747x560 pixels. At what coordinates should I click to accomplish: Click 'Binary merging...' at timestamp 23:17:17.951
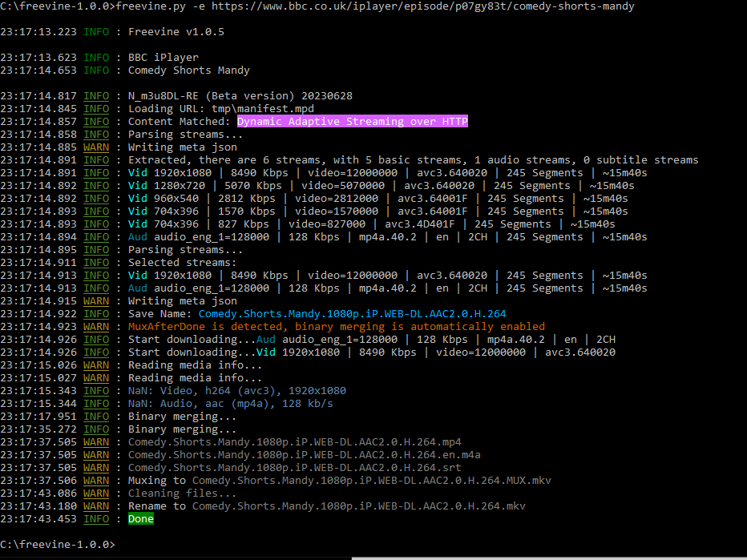point(182,417)
